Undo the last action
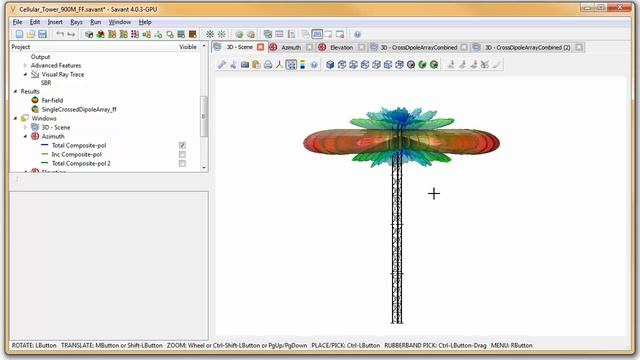 [x=60, y=34]
